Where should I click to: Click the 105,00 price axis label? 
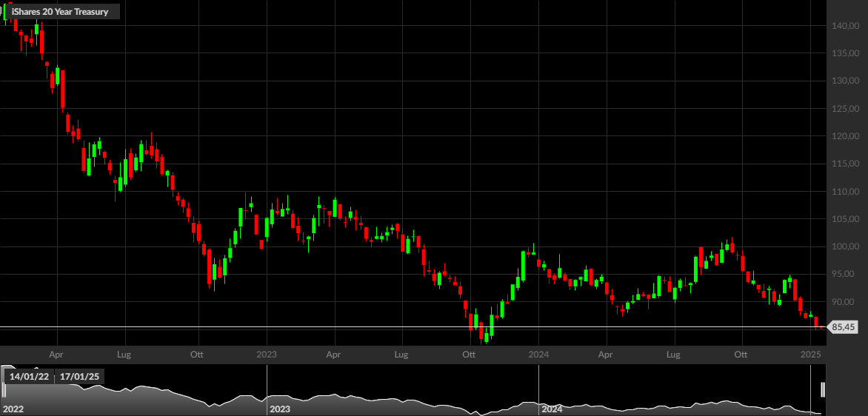click(846, 220)
